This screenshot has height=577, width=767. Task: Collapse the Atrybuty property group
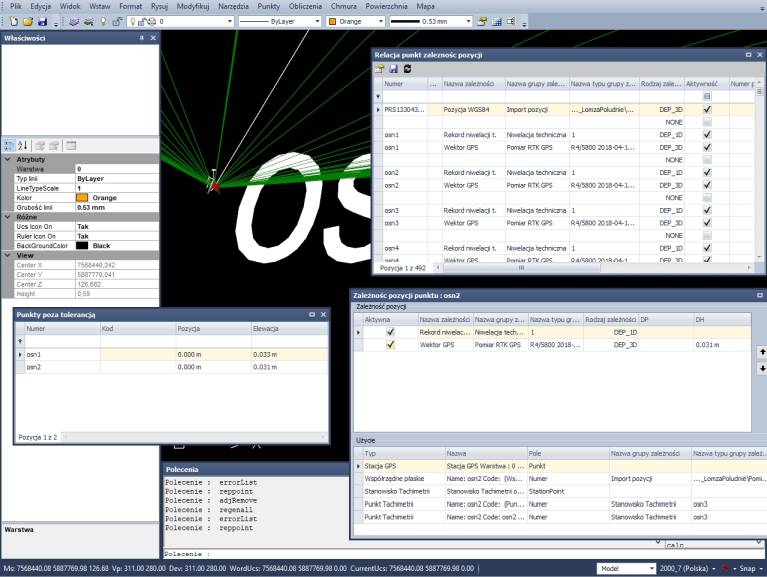click(x=8, y=159)
